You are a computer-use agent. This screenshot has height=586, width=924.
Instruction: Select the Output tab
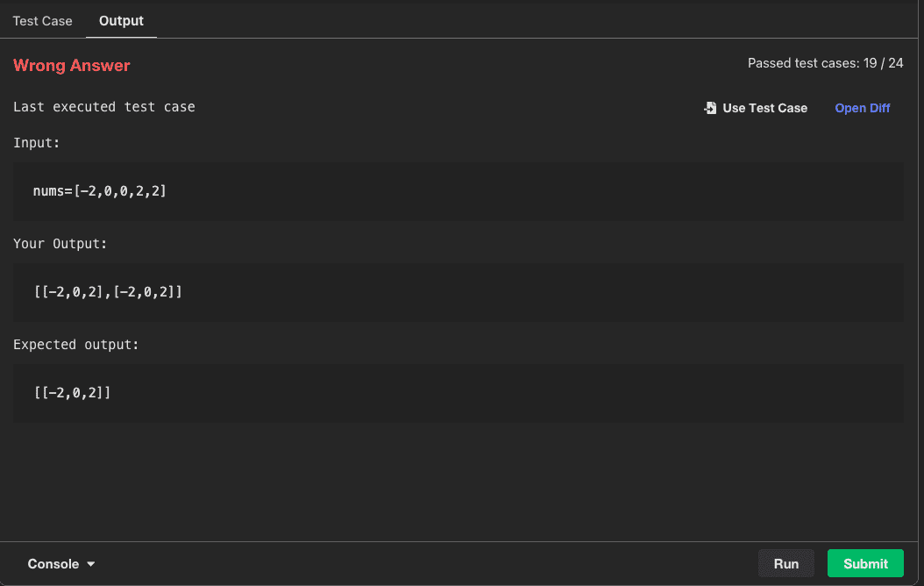tap(121, 20)
